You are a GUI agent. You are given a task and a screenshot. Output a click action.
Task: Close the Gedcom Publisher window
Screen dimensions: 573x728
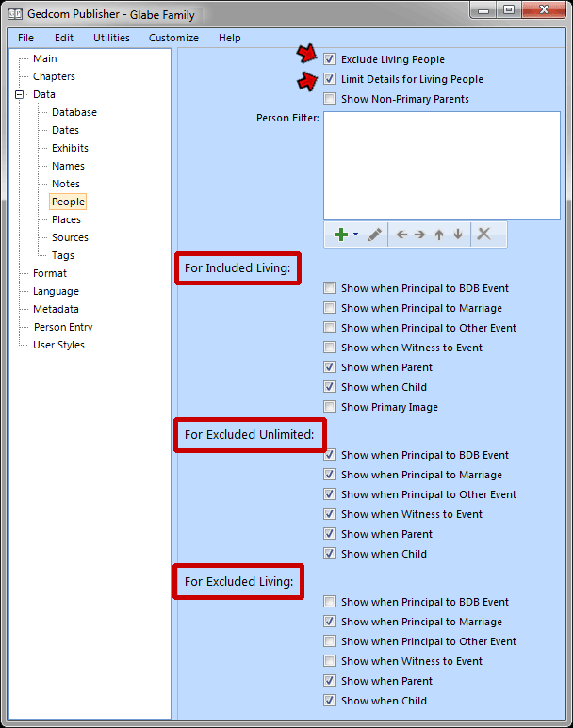click(x=544, y=10)
